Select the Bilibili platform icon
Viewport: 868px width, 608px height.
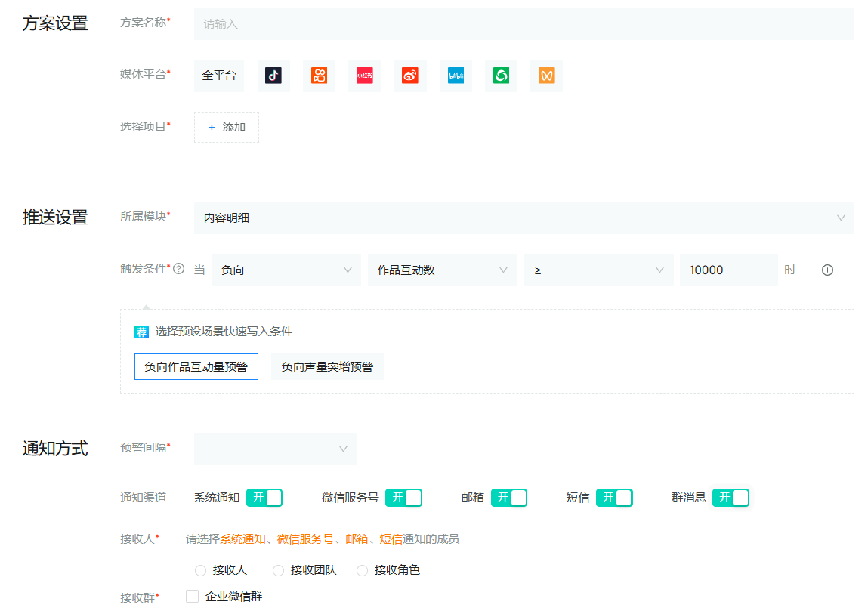pos(456,76)
